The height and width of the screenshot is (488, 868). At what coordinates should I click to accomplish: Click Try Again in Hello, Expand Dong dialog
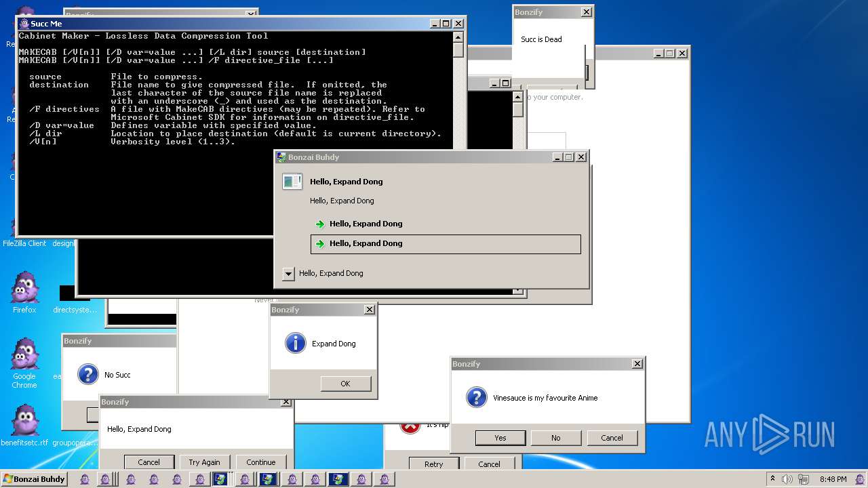pyautogui.click(x=204, y=462)
